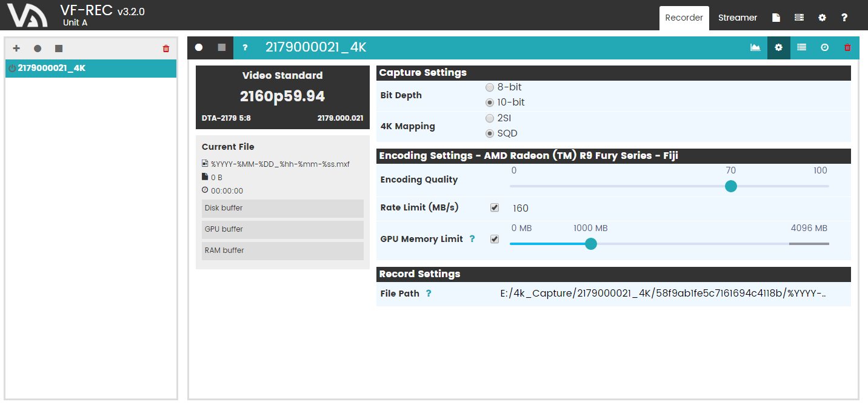Remove channel using header trash icon

pyautogui.click(x=848, y=47)
